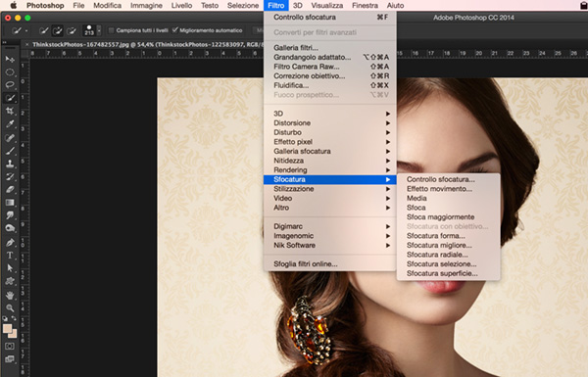Select the Eyedropper tool

(x=10, y=123)
